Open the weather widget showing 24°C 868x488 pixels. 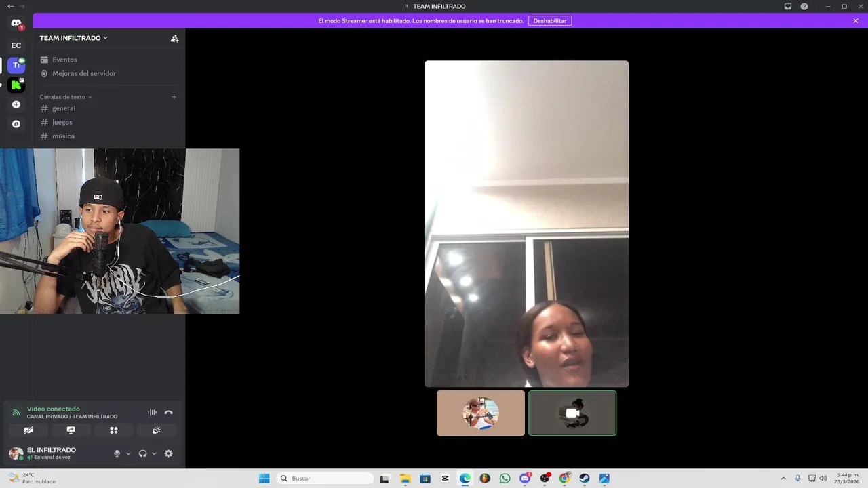(x=32, y=479)
